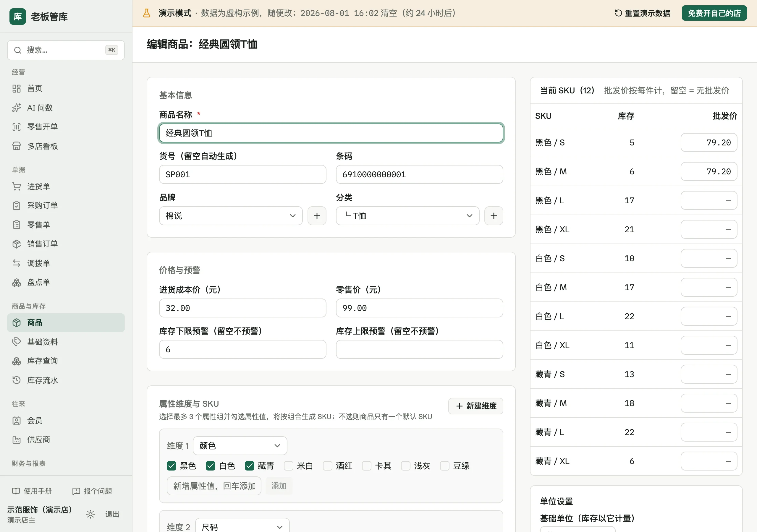
Task: Open 销售订单 package icon
Action: point(17,244)
